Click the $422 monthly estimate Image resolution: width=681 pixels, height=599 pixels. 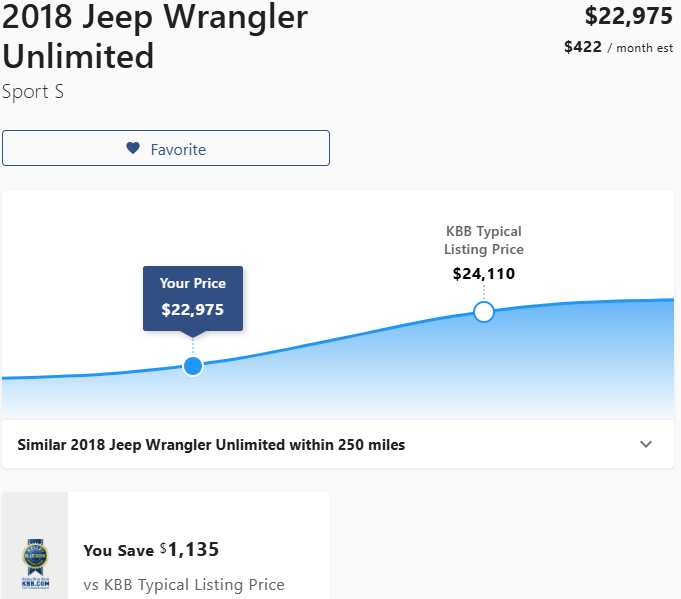582,47
